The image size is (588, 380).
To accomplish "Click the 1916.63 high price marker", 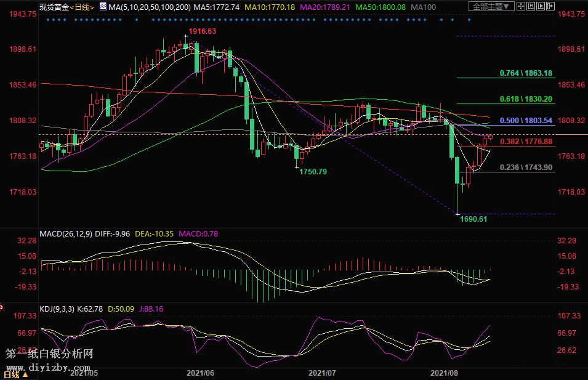I will point(202,31).
